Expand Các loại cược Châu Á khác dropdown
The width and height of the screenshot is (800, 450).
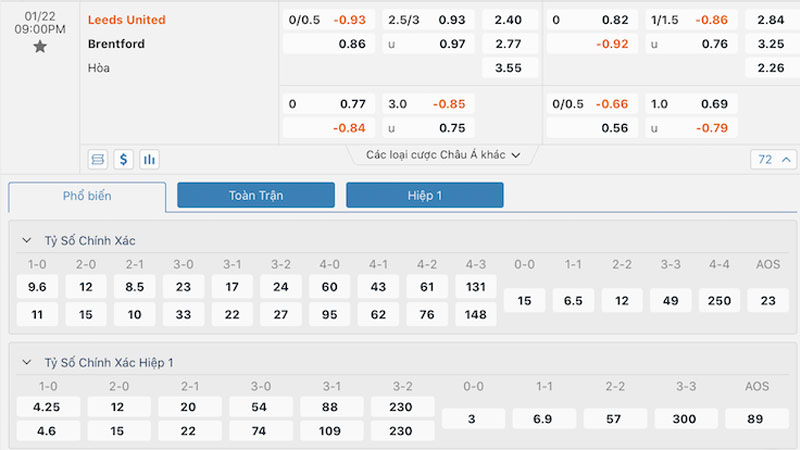point(443,155)
